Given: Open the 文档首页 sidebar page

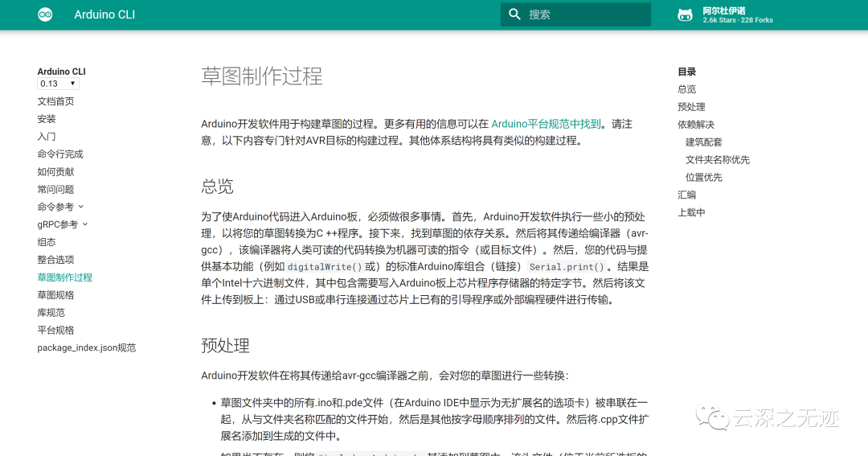Looking at the screenshot, I should [x=56, y=101].
